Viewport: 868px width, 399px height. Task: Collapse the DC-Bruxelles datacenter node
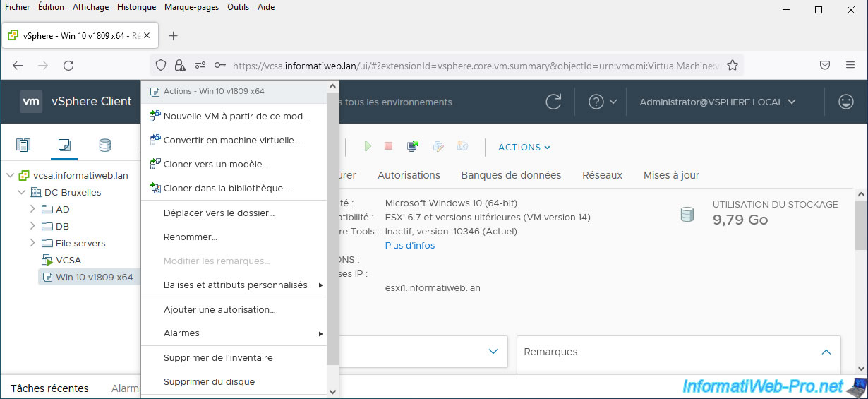[x=21, y=192]
